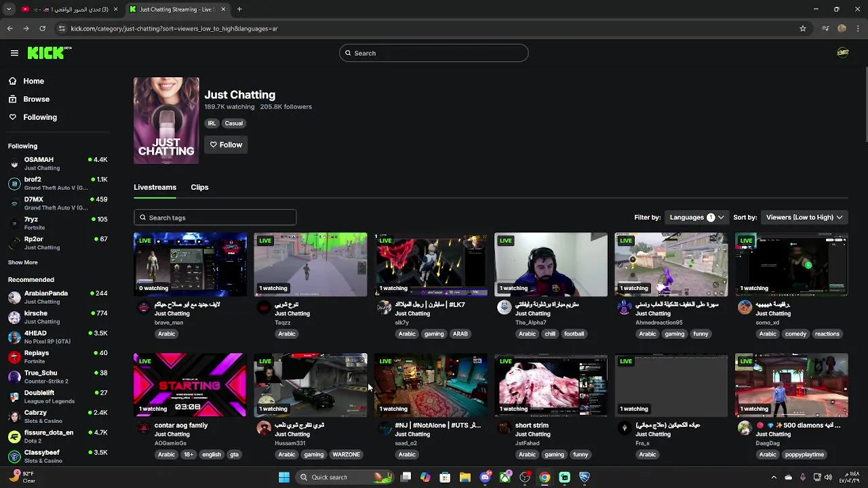Image resolution: width=868 pixels, height=488 pixels.
Task: Click somo_xd streamer avatar
Action: click(x=745, y=308)
